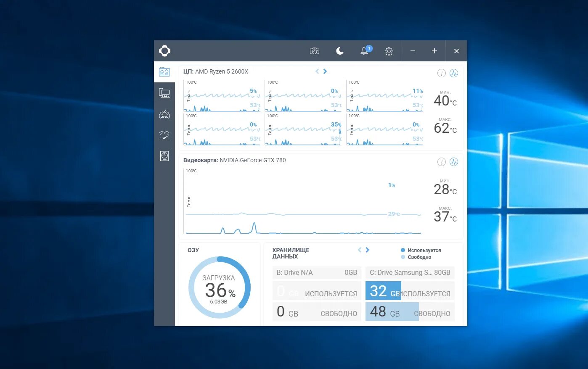The height and width of the screenshot is (369, 588).
Task: Click the NVIDIA GeForce GTX 780 graph
Action: pyautogui.click(x=303, y=201)
